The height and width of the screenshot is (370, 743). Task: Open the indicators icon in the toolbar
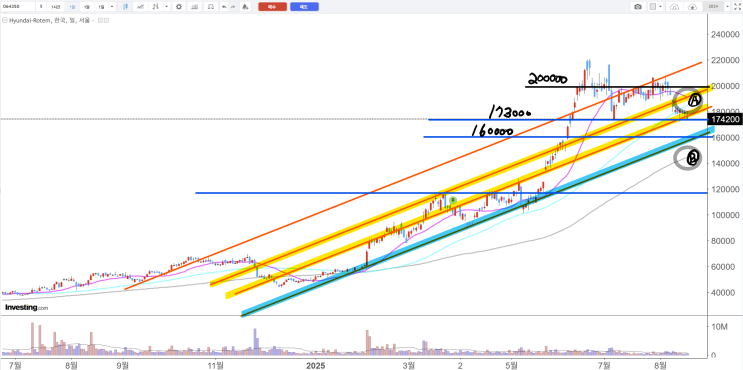tap(194, 7)
